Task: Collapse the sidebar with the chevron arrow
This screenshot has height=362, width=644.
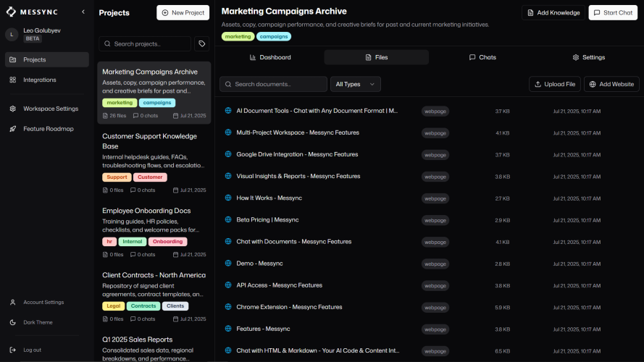Action: click(x=83, y=12)
